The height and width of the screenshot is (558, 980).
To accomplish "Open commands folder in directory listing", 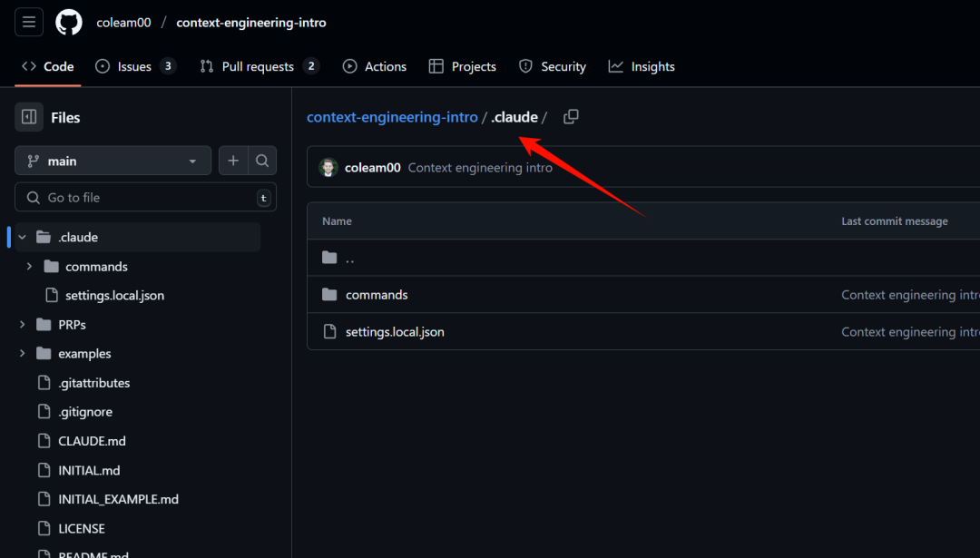I will coord(377,294).
